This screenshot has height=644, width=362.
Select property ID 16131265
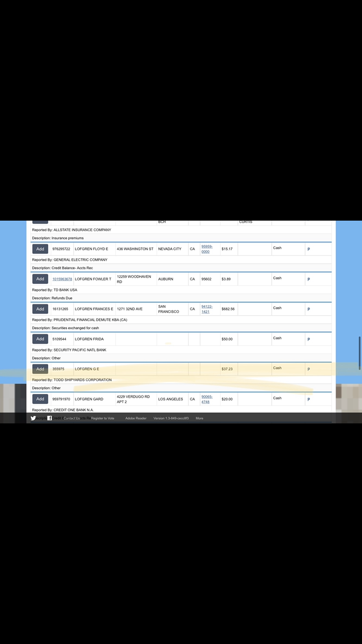[60, 309]
